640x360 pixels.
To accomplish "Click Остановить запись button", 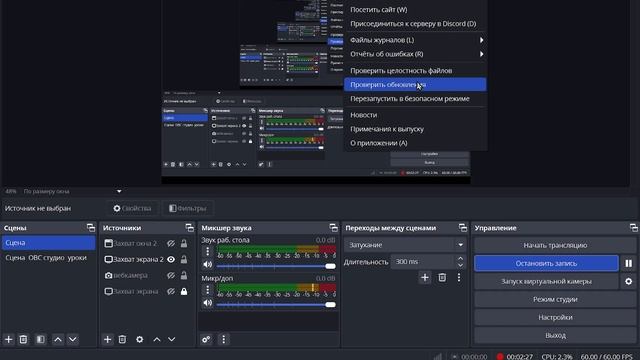I will coord(546,263).
